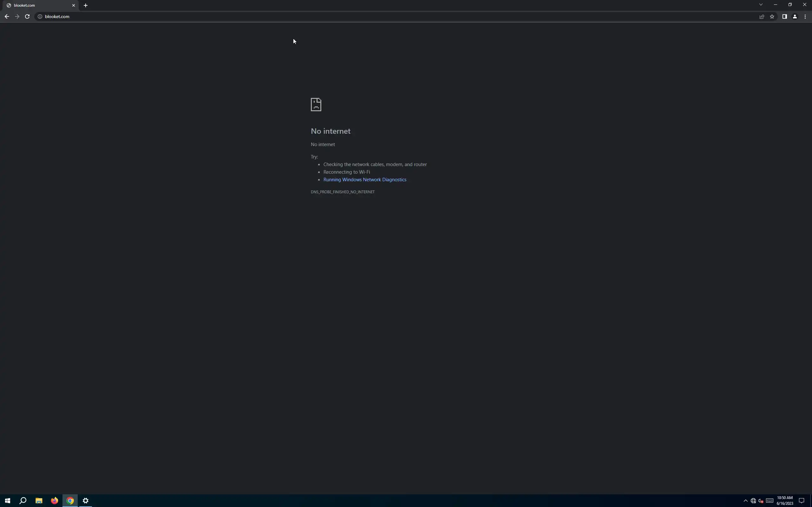The height and width of the screenshot is (507, 812).
Task: Open Chrome three-dot menu
Action: (x=805, y=16)
